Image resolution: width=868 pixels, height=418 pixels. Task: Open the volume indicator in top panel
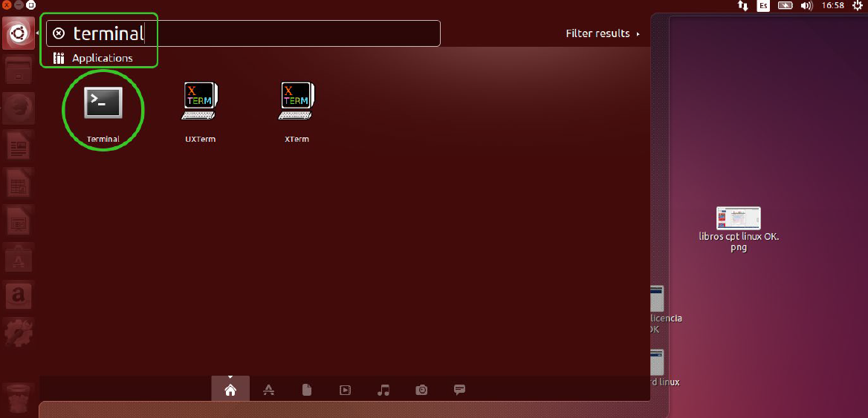pos(806,5)
